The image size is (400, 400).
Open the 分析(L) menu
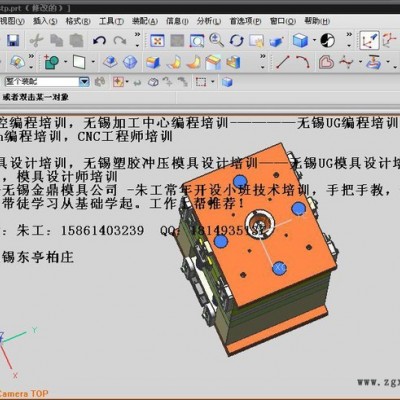click(x=209, y=21)
